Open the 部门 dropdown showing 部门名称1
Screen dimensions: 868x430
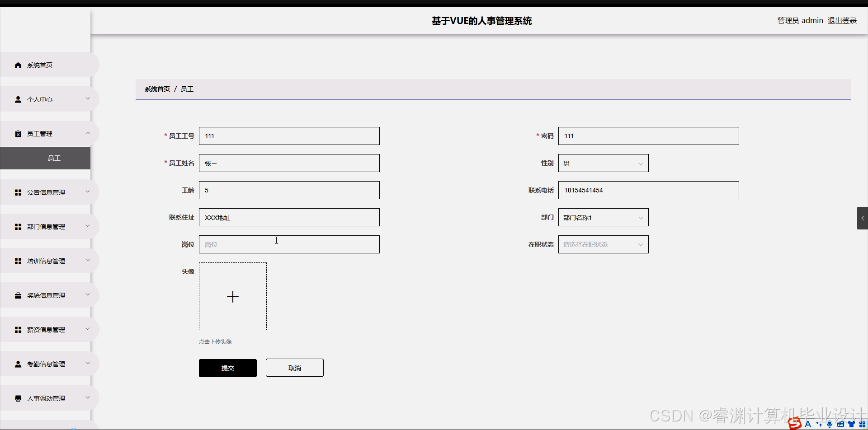[603, 217]
